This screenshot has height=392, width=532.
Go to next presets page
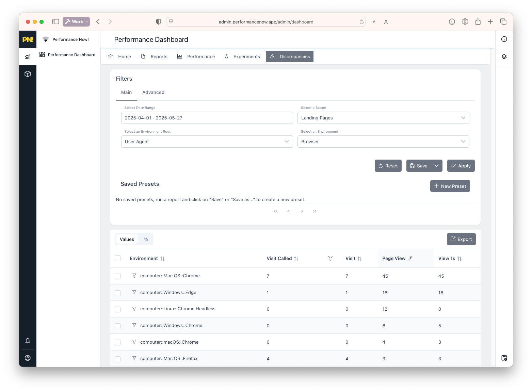click(302, 211)
